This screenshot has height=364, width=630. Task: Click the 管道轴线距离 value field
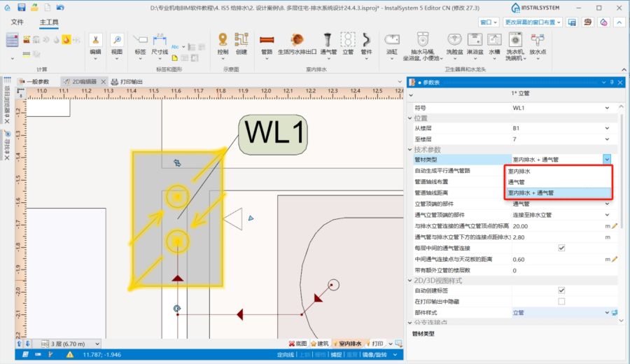tap(559, 192)
